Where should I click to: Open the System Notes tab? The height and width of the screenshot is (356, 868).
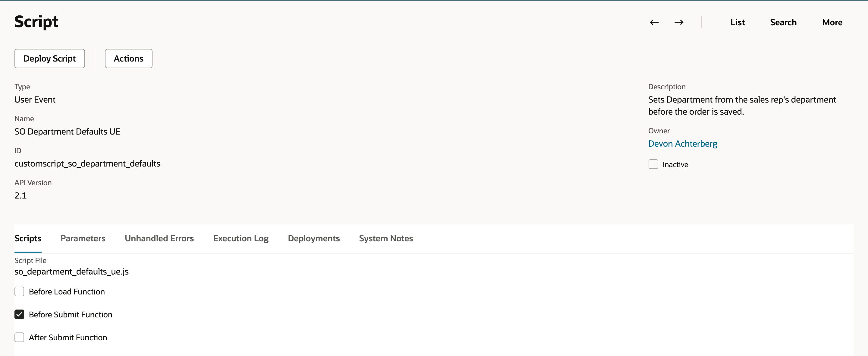click(386, 238)
